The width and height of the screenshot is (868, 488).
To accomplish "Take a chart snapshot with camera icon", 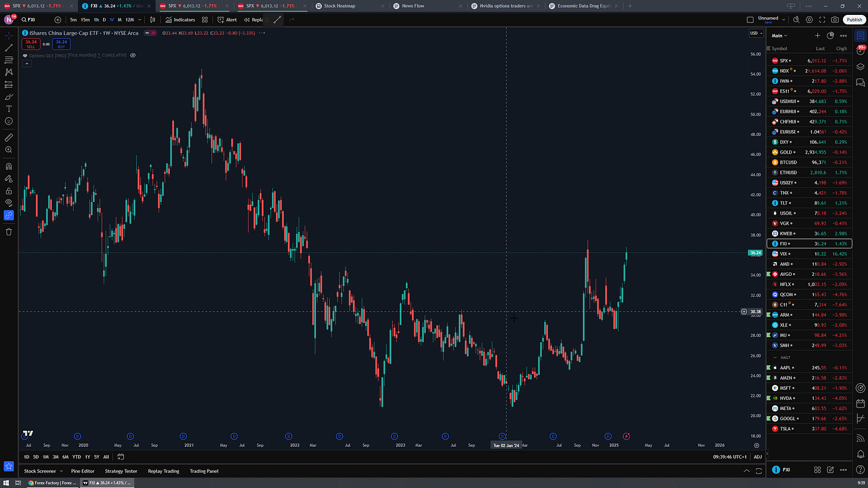I will [x=835, y=20].
